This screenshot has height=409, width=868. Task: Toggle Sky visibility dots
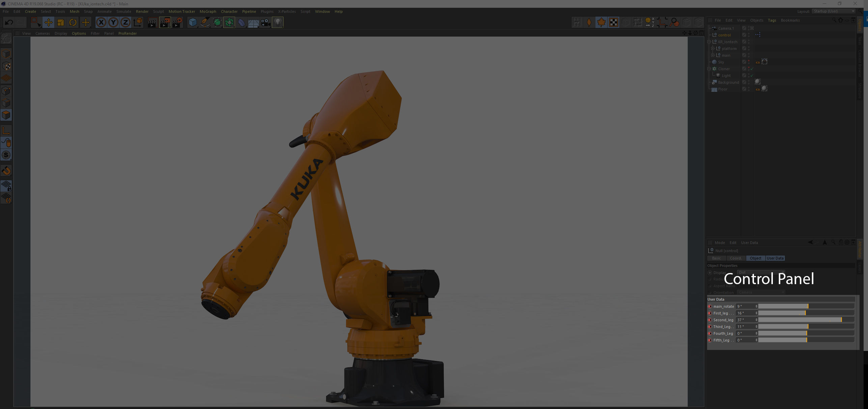(749, 62)
